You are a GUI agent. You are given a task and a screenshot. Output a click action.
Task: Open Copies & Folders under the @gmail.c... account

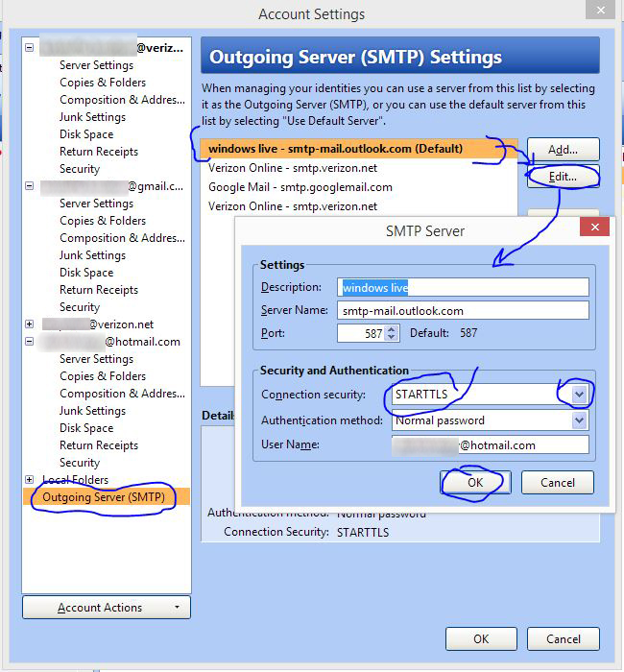click(103, 221)
